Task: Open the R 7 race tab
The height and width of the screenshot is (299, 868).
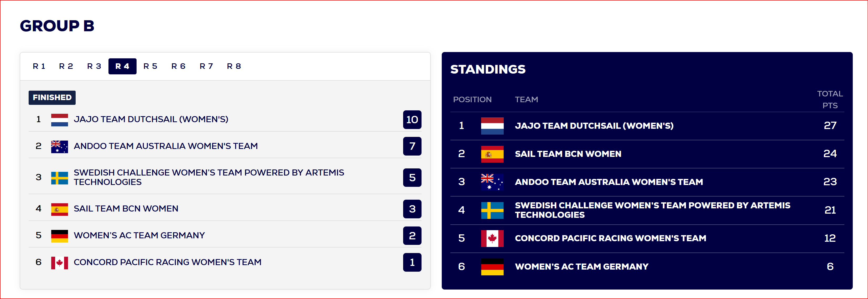Action: pos(206,66)
